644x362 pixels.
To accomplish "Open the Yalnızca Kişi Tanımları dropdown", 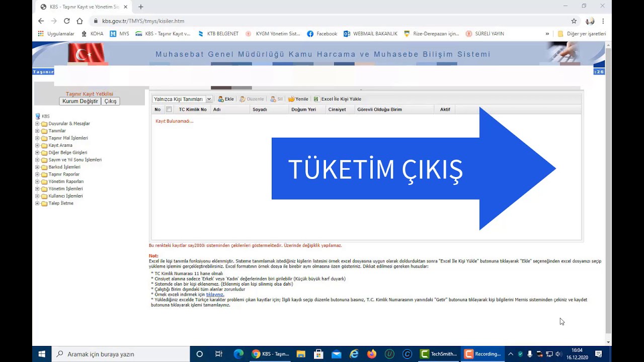I will click(182, 99).
